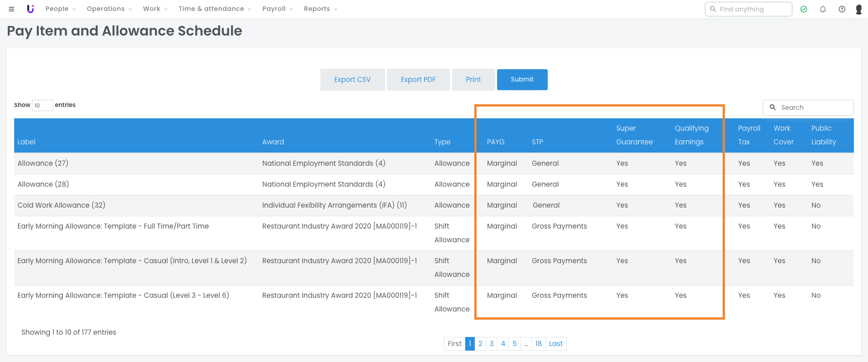
Task: Sort by Super Guarantee column header
Action: (634, 135)
